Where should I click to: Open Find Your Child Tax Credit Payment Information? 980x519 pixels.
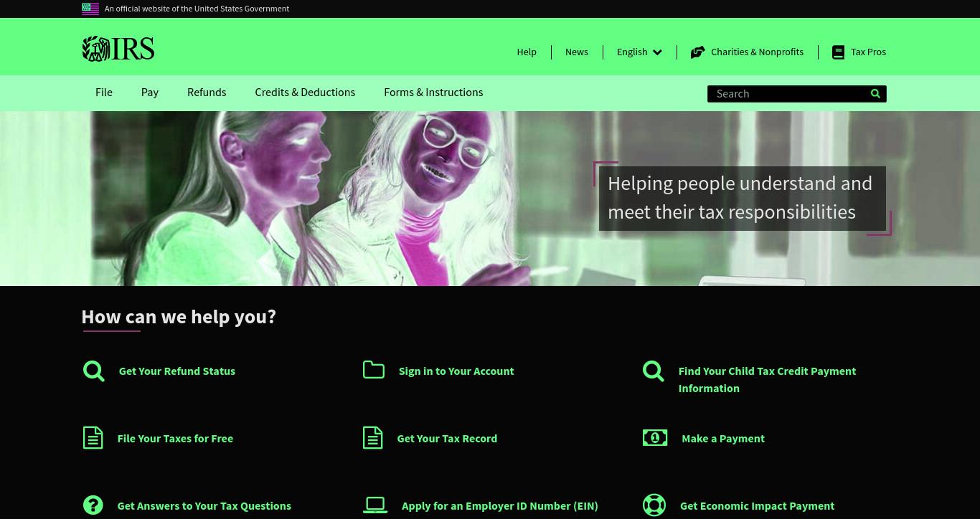767,379
